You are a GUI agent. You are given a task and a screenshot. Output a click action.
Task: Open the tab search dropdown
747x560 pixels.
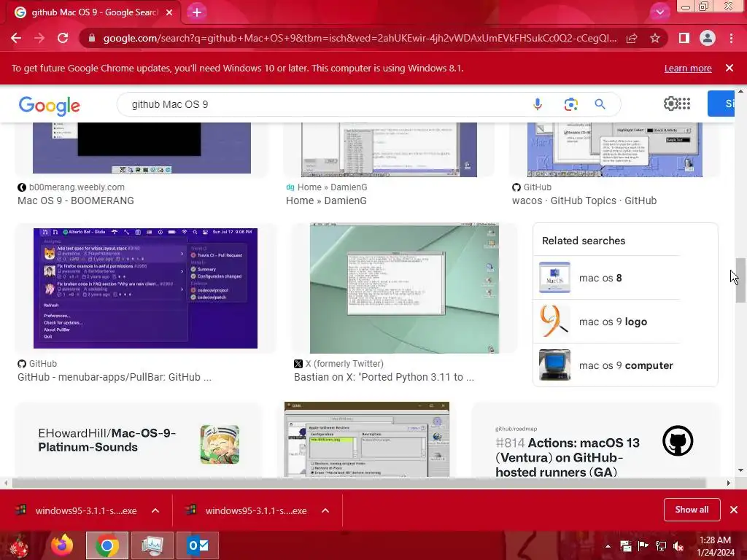[659, 12]
